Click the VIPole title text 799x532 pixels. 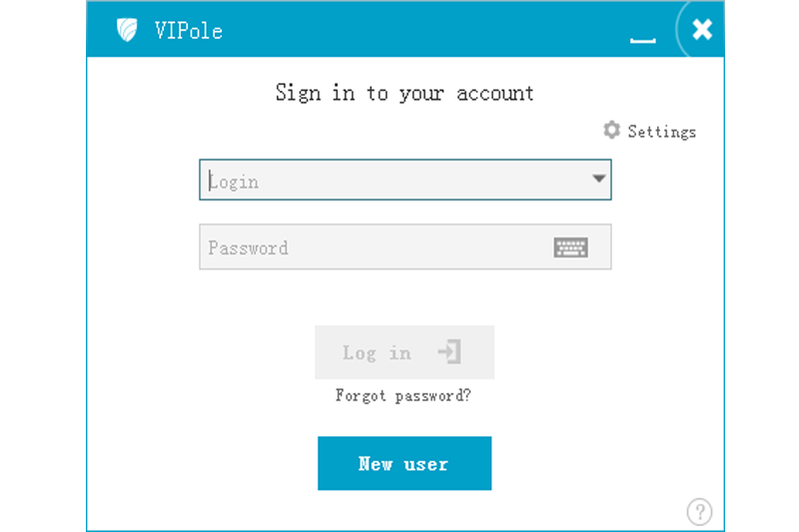[189, 30]
